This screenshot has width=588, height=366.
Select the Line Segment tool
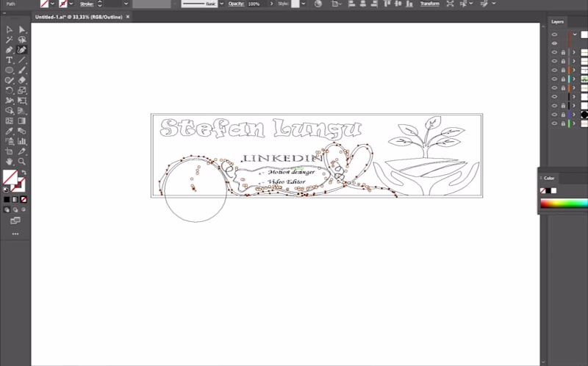click(x=22, y=60)
